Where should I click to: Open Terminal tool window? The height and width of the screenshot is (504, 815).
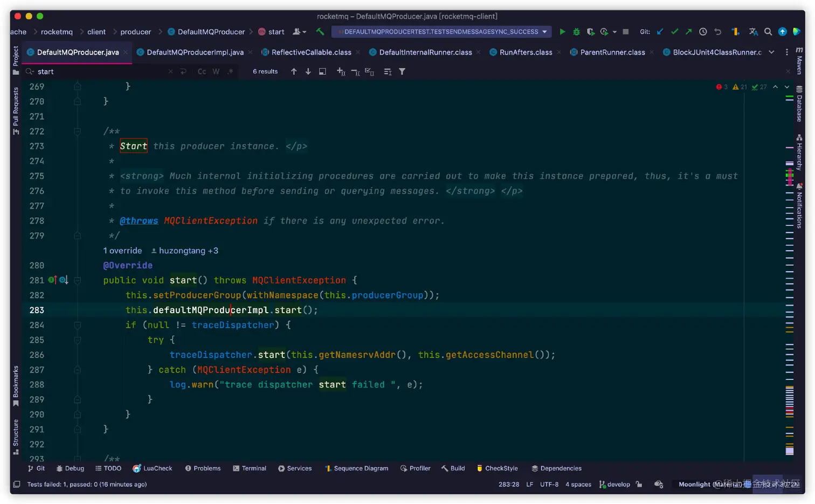(x=250, y=468)
